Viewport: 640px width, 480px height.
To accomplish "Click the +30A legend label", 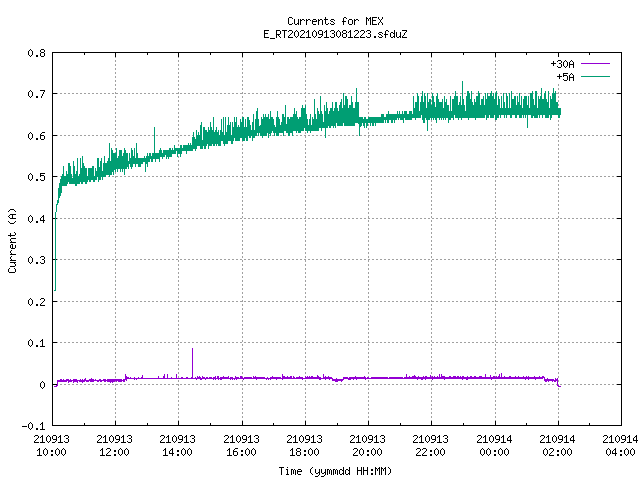I will tap(562, 64).
